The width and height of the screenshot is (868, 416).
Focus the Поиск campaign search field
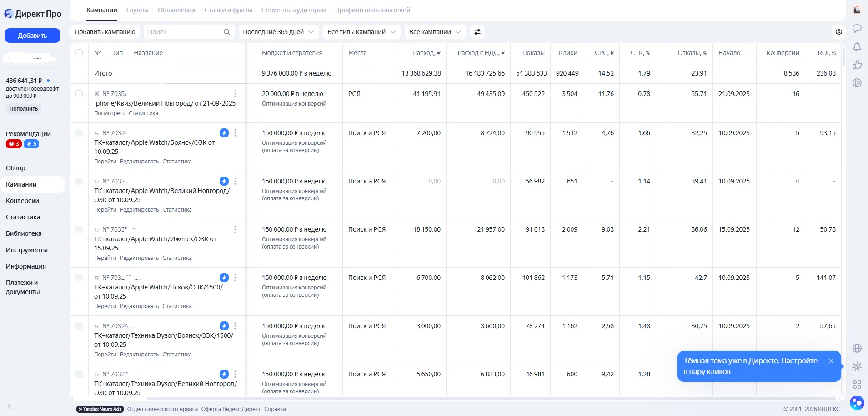(x=189, y=32)
